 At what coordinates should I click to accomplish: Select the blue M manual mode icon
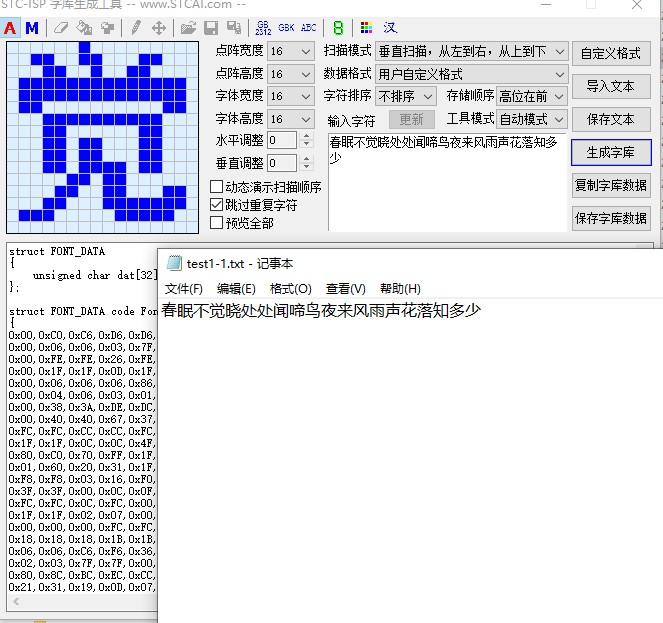click(32, 28)
